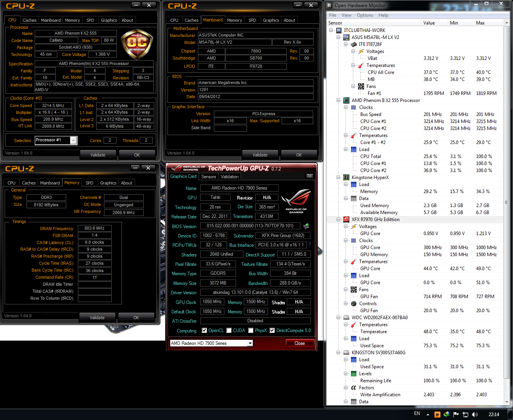Click Validate in the Mainboard CPU-Z window
The image size is (513, 420).
(x=260, y=155)
